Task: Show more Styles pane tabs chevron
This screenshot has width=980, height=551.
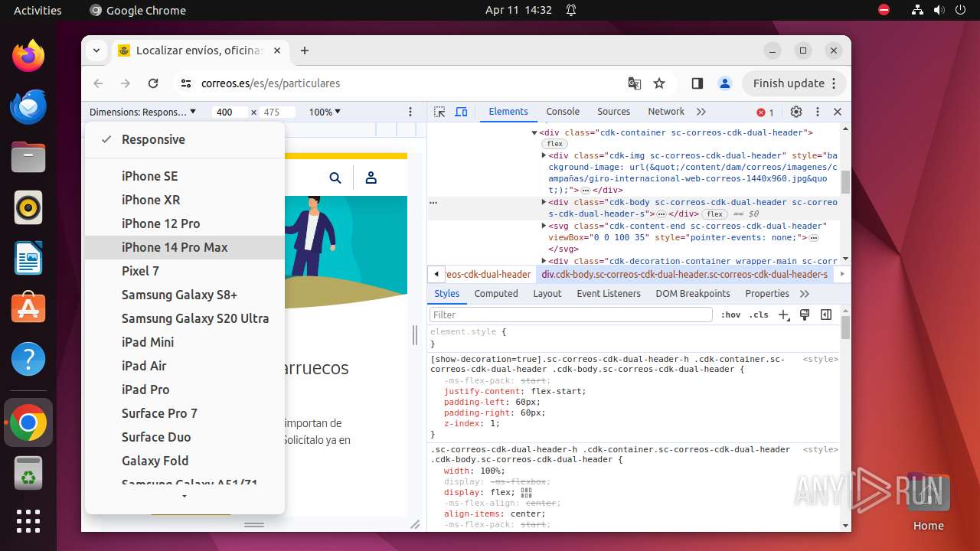Action: coord(805,294)
